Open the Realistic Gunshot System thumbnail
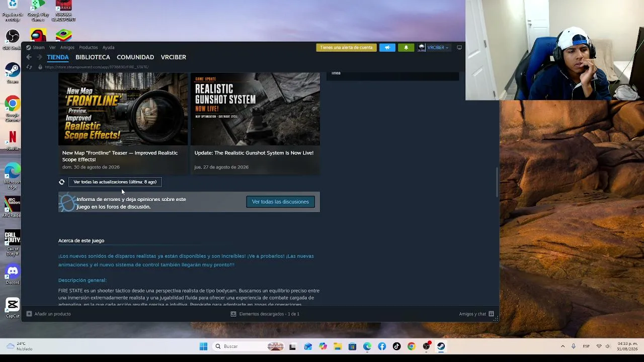 (255, 109)
